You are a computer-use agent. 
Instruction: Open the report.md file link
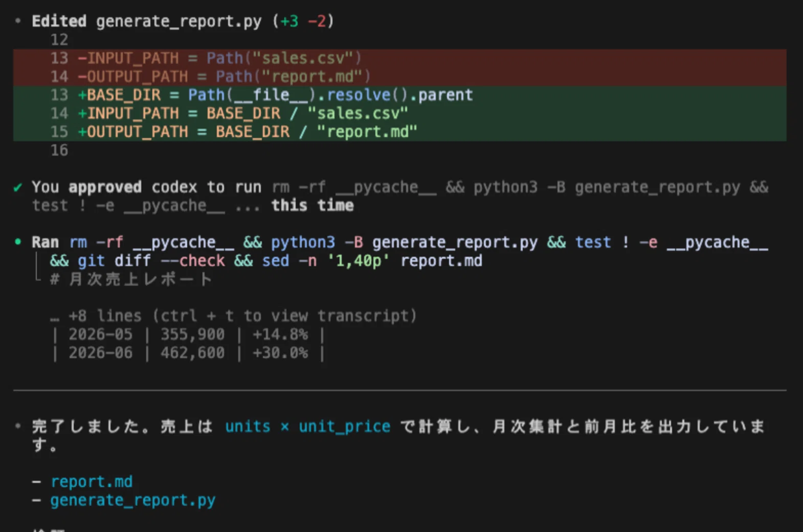92,481
